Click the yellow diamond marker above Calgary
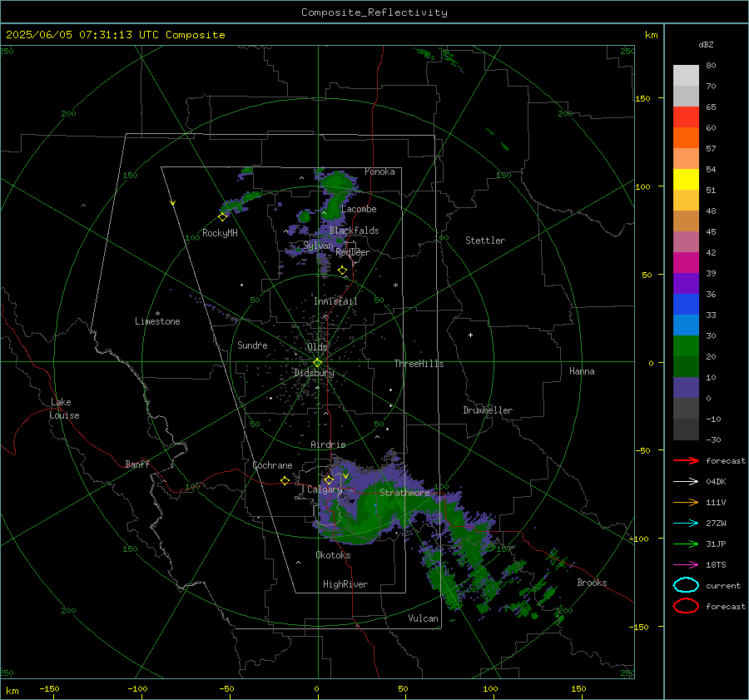 329,479
